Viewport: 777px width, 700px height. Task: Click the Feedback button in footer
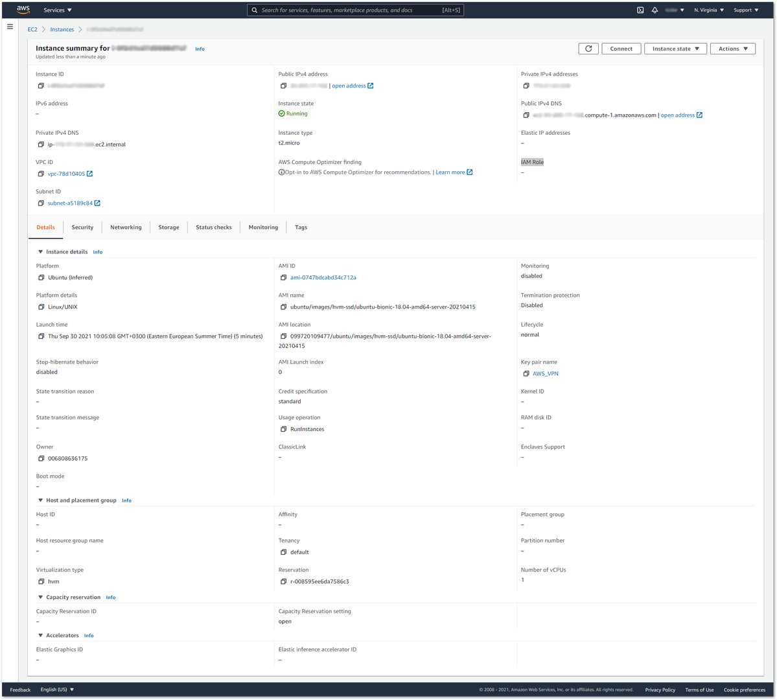[x=20, y=690]
